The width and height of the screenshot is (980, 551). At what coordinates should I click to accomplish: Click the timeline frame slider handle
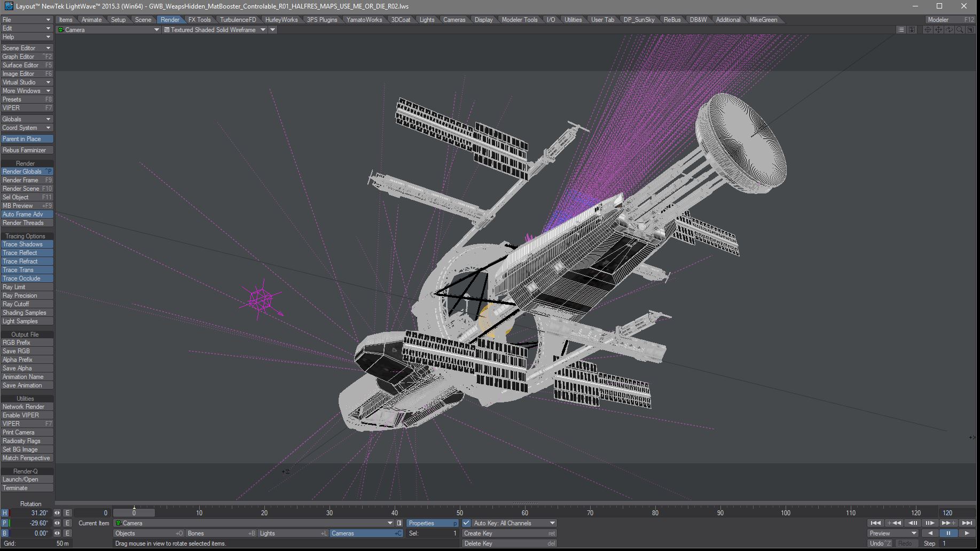134,513
